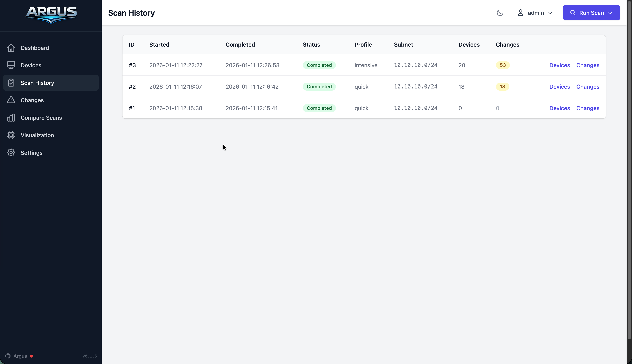Click the Visualization chip icon
632x364 pixels.
click(x=11, y=135)
